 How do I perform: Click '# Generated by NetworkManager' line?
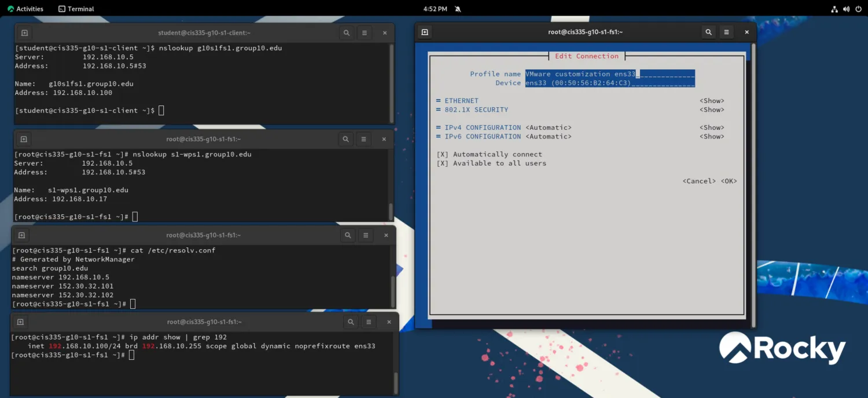pos(73,260)
